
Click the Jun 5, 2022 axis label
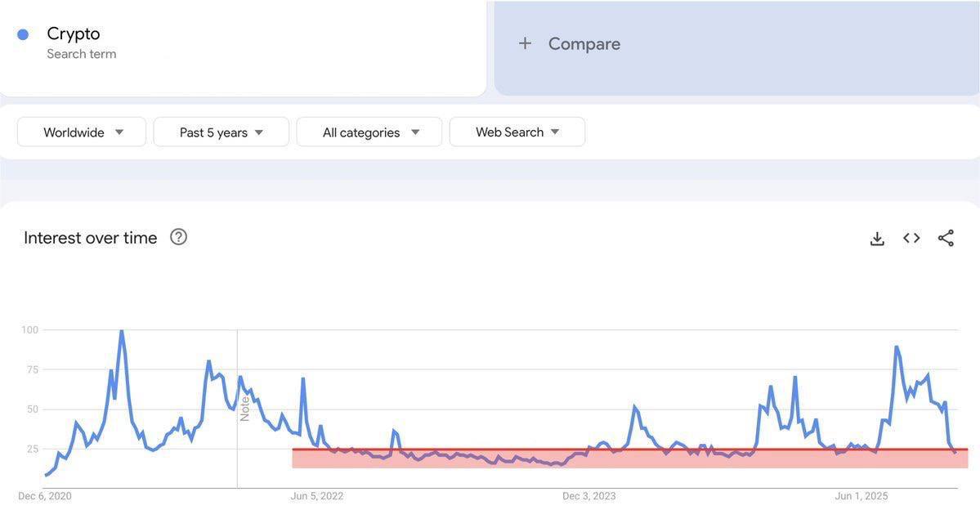(x=317, y=496)
